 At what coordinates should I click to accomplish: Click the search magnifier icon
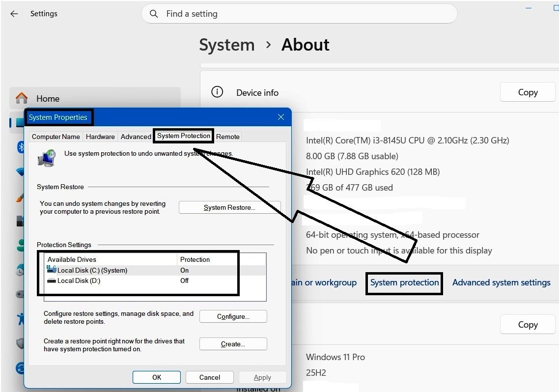154,14
